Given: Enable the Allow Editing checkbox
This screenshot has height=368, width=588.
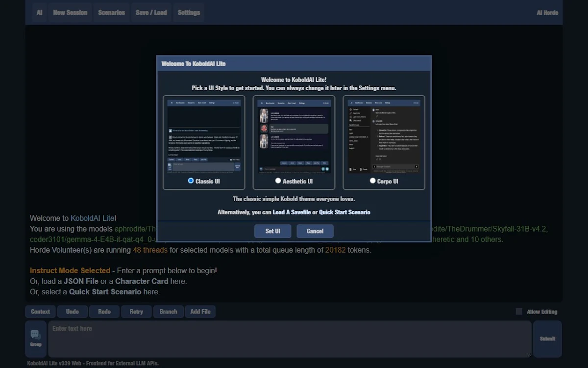Looking at the screenshot, I should tap(519, 312).
